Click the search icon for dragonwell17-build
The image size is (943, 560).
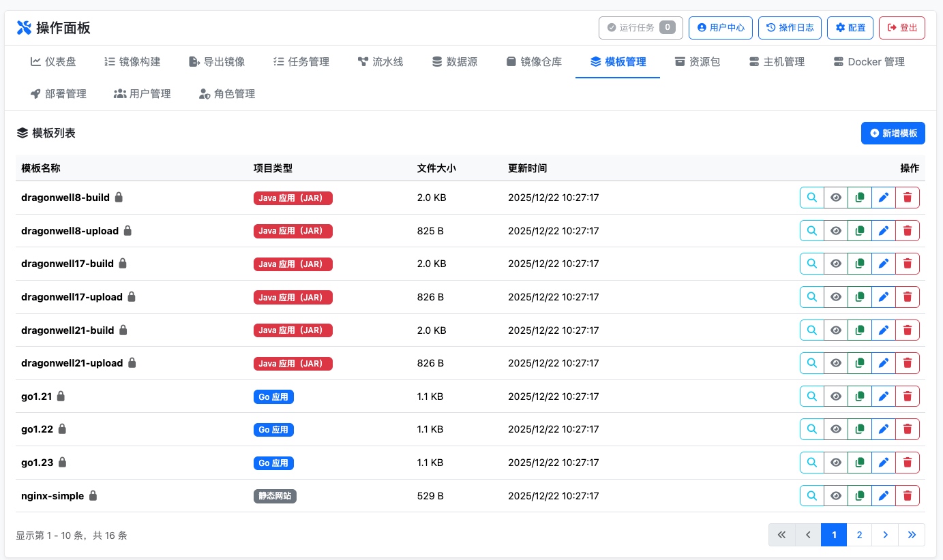pyautogui.click(x=811, y=264)
